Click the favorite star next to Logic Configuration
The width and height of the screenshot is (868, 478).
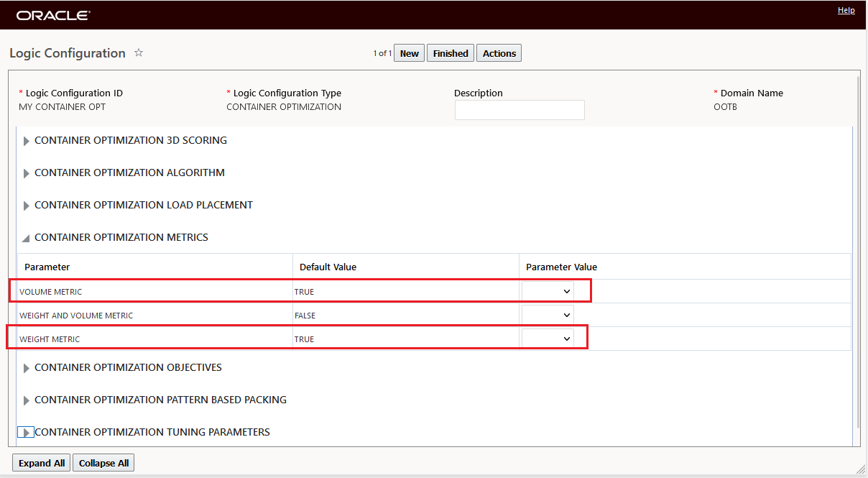point(139,53)
